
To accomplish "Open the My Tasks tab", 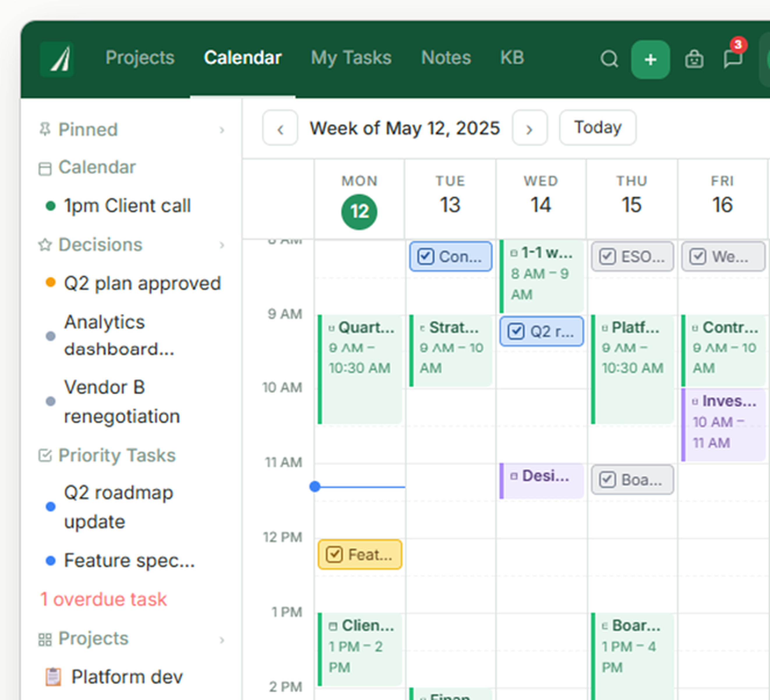I will (x=351, y=58).
